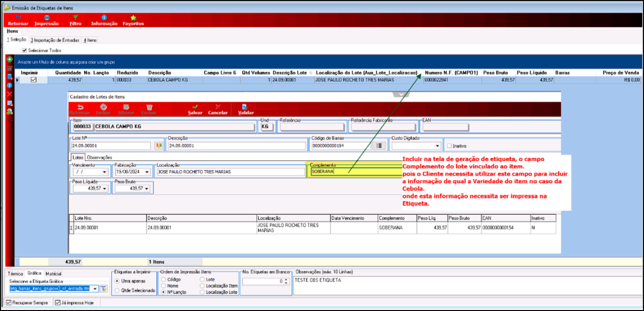
Task: Select the Lotes tab in lot dialog
Action: click(78, 157)
